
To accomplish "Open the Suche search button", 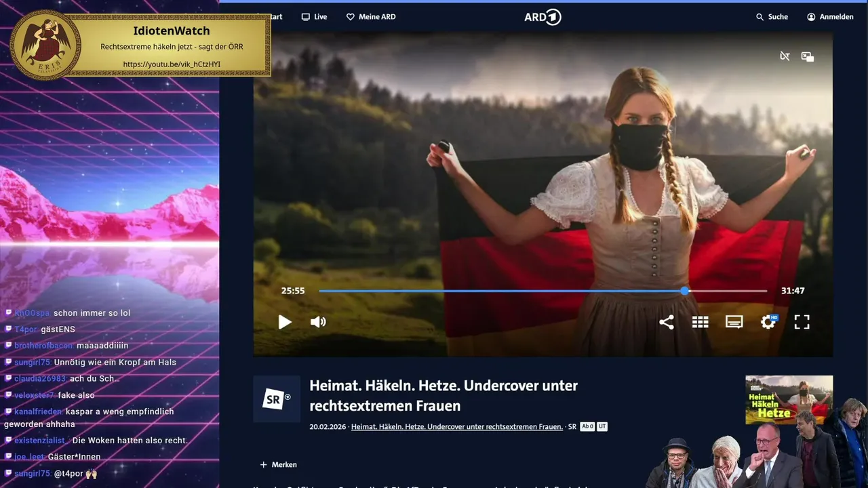I will click(x=772, y=17).
